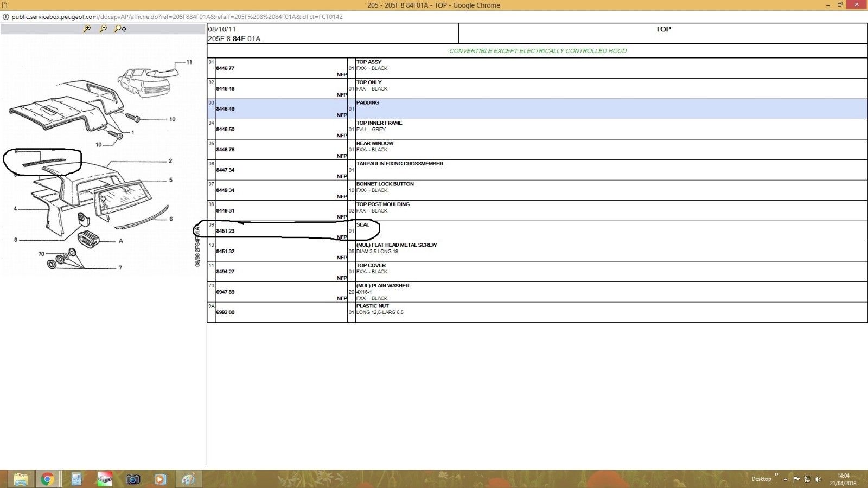
Task: Click the highlighted PADDING row description
Action: point(368,103)
